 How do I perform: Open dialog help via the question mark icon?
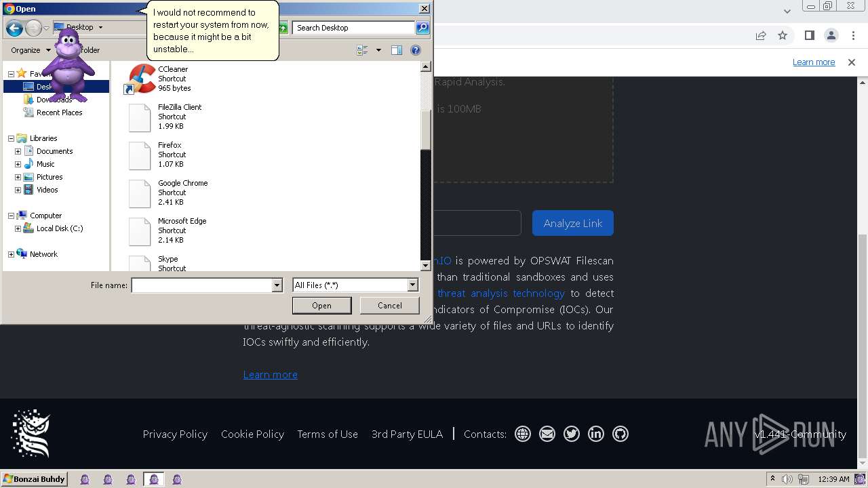(x=416, y=50)
